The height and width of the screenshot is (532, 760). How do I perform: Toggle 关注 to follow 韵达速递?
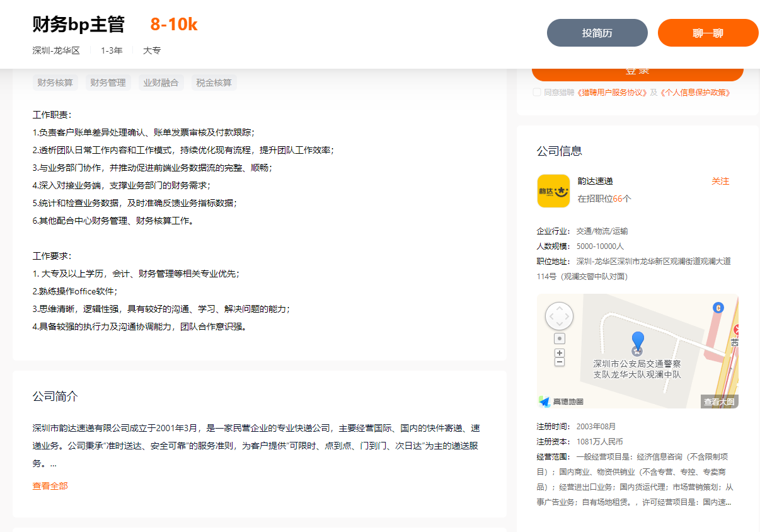721,181
